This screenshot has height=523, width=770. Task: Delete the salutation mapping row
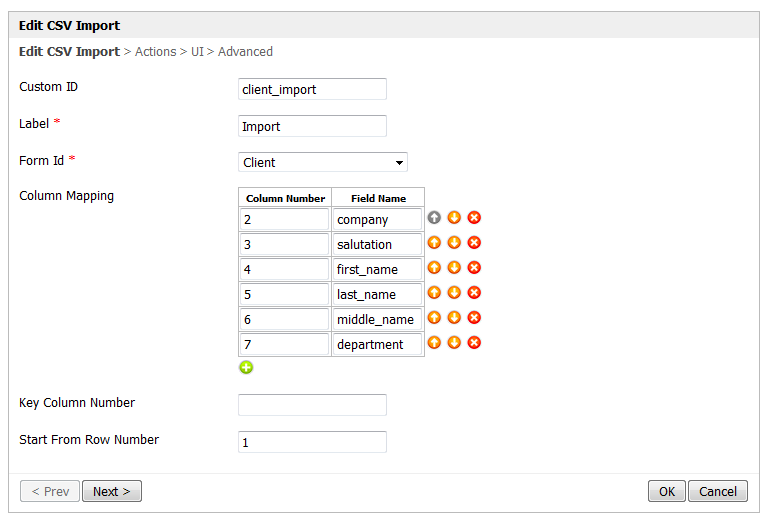[474, 242]
